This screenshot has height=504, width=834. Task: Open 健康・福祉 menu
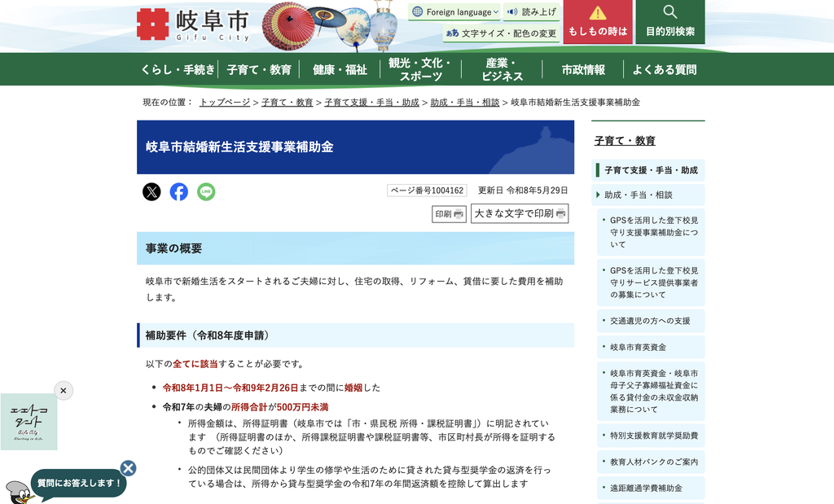[340, 70]
